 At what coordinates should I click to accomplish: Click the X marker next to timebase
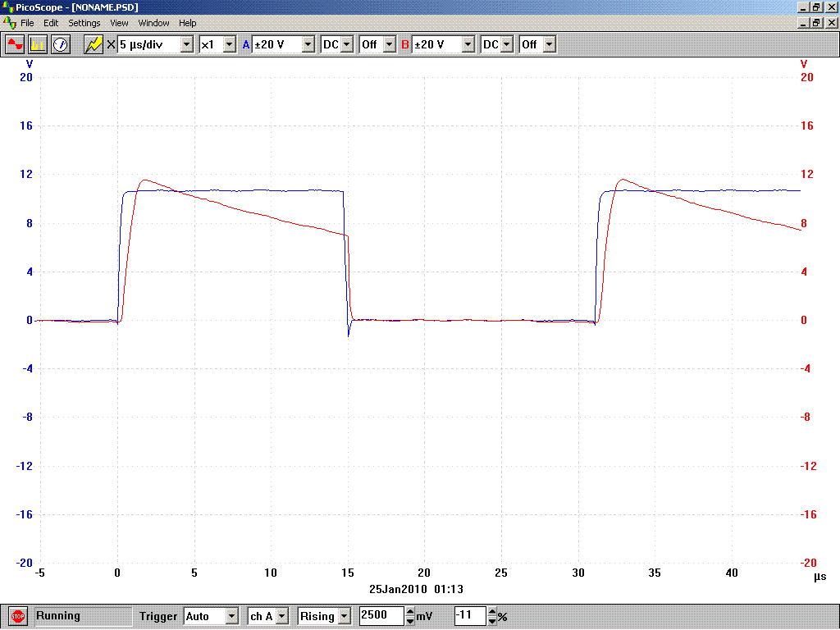click(x=111, y=44)
